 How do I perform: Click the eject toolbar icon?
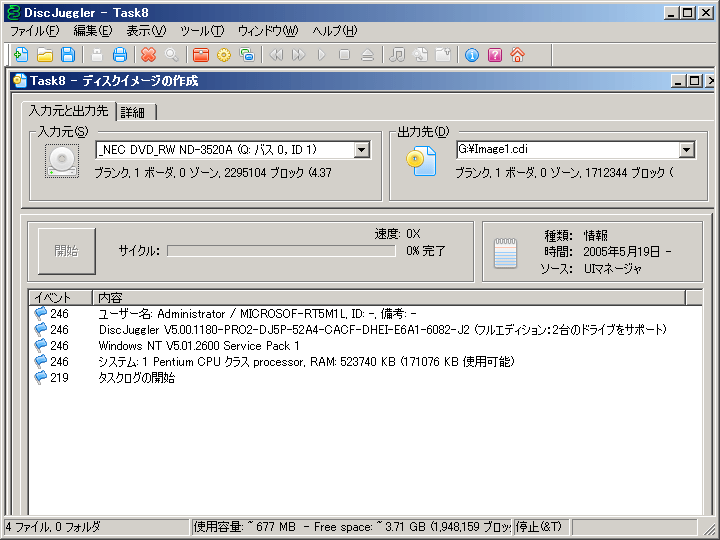click(x=367, y=55)
